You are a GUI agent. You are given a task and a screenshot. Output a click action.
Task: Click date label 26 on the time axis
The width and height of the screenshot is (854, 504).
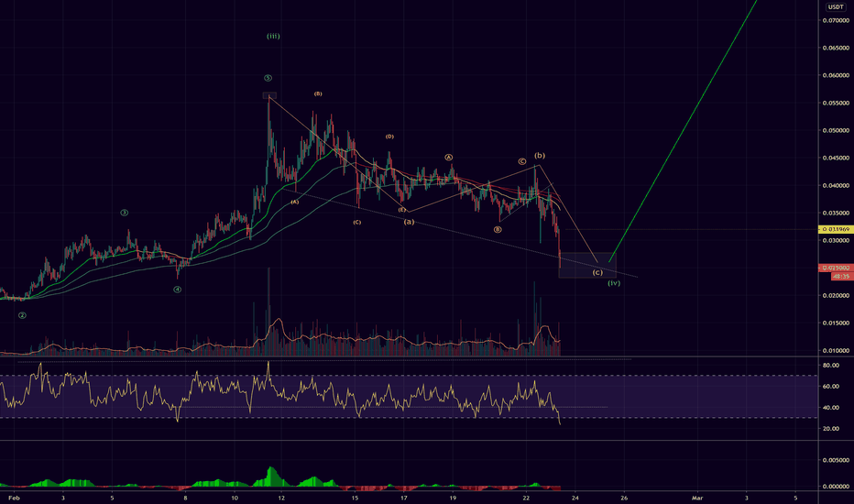624,498
